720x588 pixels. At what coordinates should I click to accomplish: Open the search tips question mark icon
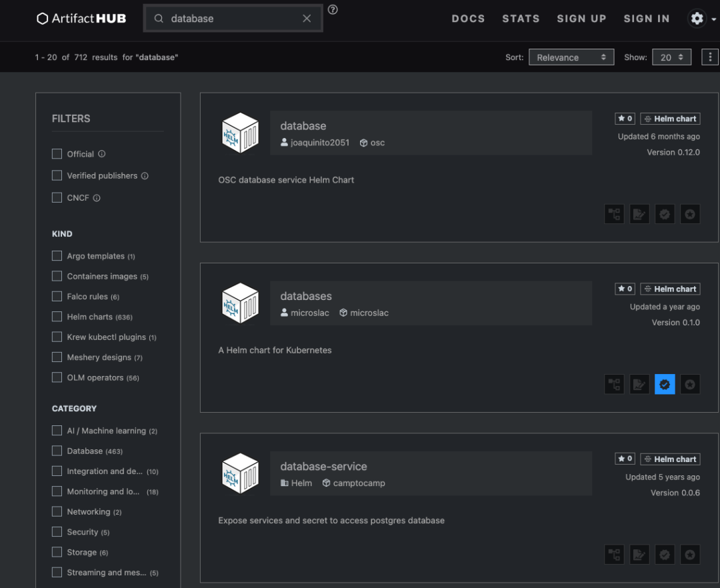pyautogui.click(x=333, y=9)
